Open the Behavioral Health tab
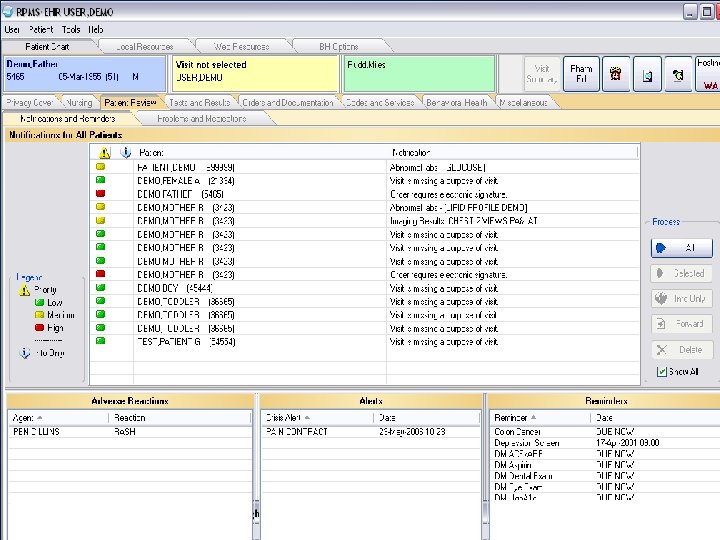Image resolution: width=720 pixels, height=540 pixels. tap(456, 103)
